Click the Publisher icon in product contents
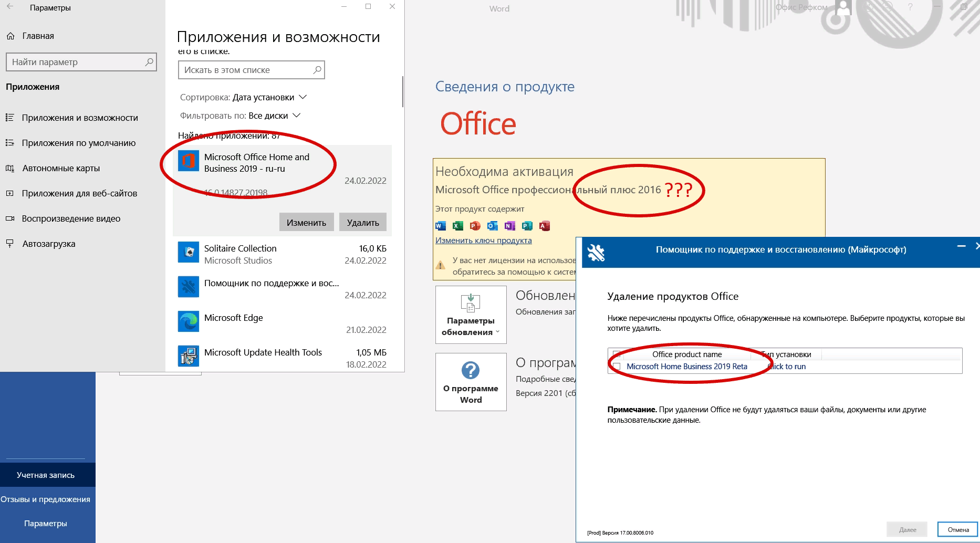This screenshot has height=543, width=980. 527,226
